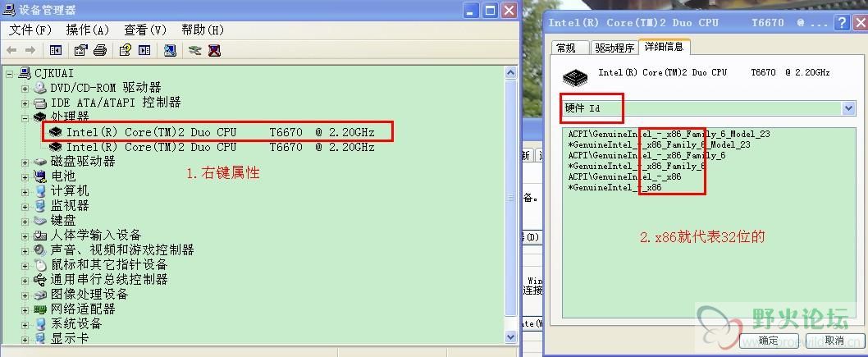Click the 鼠标和其它指针设备 mouse icon
The image size is (868, 357).
40,264
